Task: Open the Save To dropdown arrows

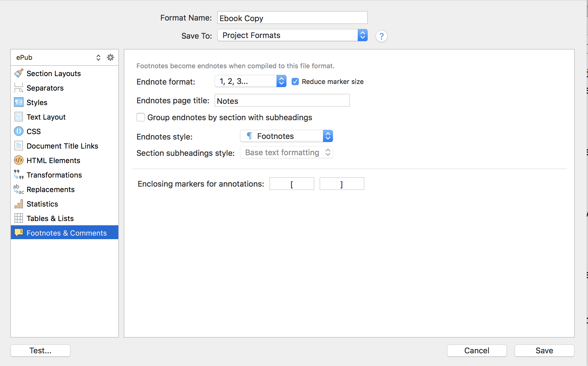Action: coord(363,35)
